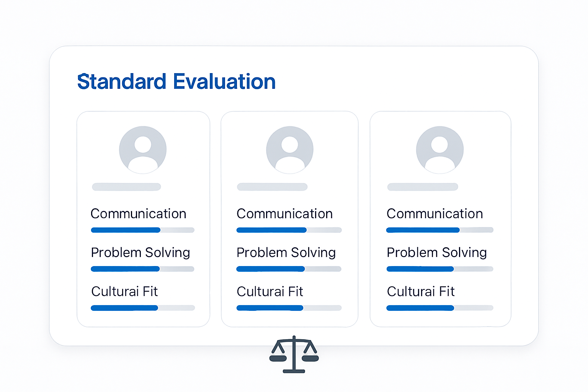Adjust first candidate's Communication score bar

143,230
